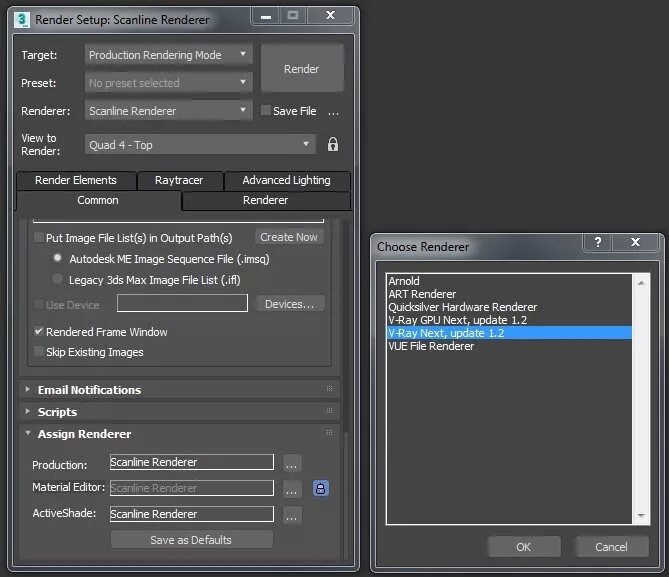Click Cancel in Choose Renderer dialog
The height and width of the screenshot is (577, 669).
[x=611, y=547]
